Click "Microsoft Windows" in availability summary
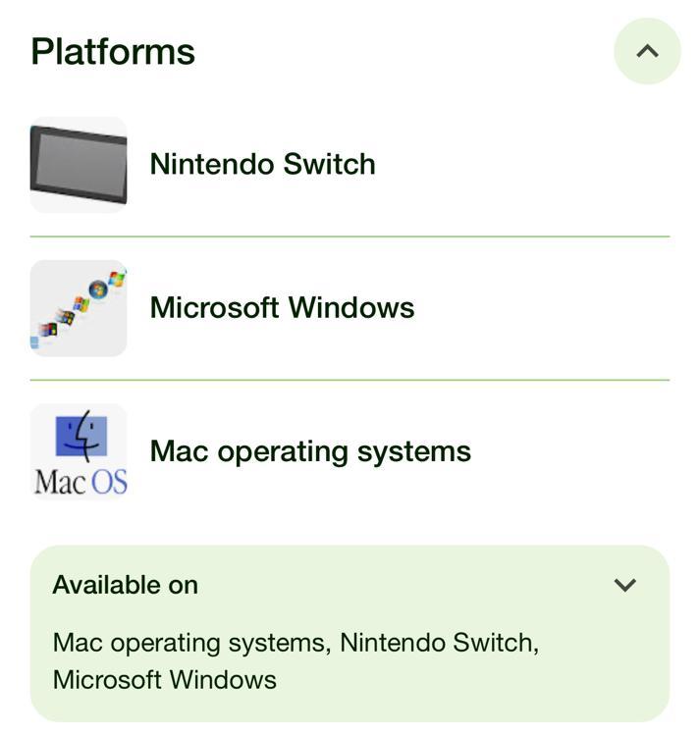 click(165, 679)
